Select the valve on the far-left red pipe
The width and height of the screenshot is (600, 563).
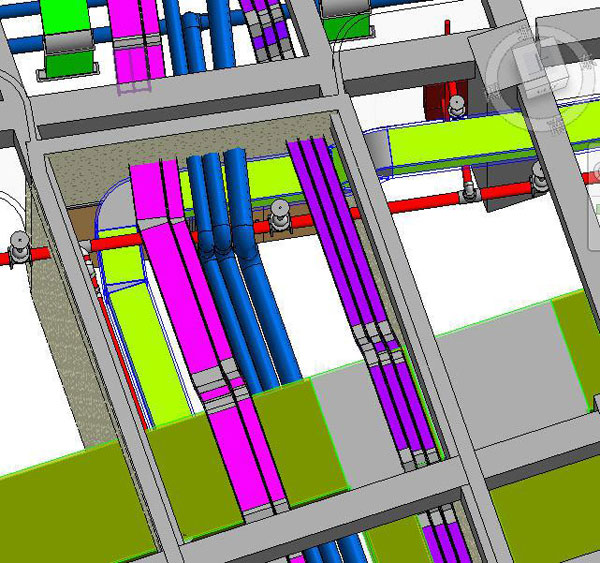pos(17,243)
